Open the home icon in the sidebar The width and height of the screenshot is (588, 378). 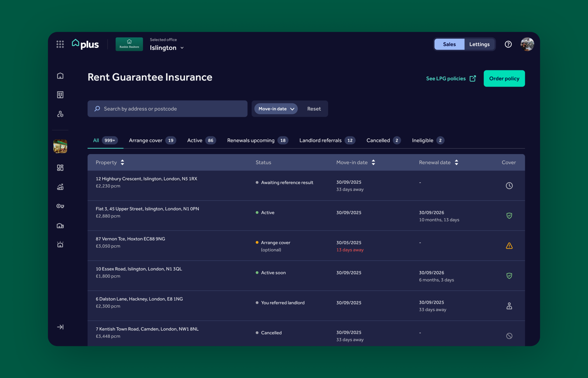point(60,76)
